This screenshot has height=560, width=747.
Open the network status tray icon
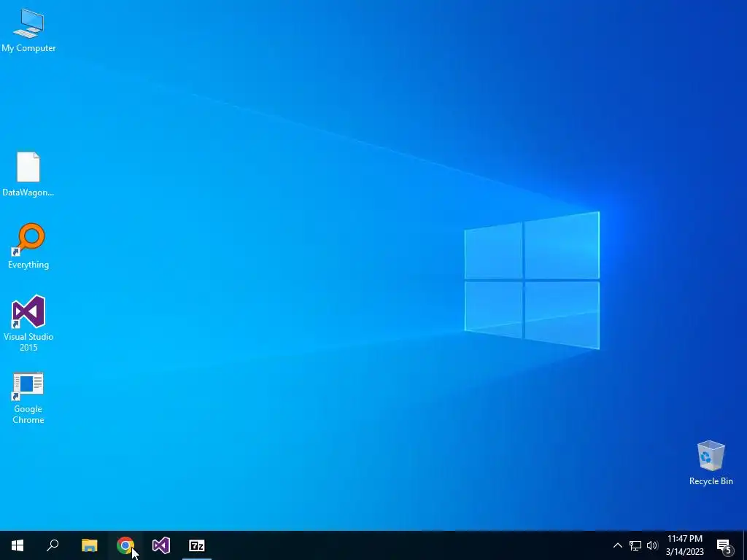pos(635,545)
